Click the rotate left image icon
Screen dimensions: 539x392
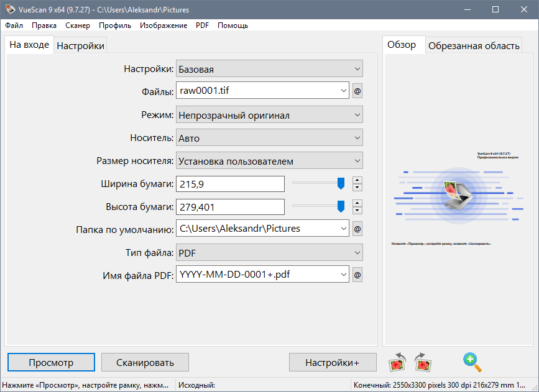coord(397,362)
